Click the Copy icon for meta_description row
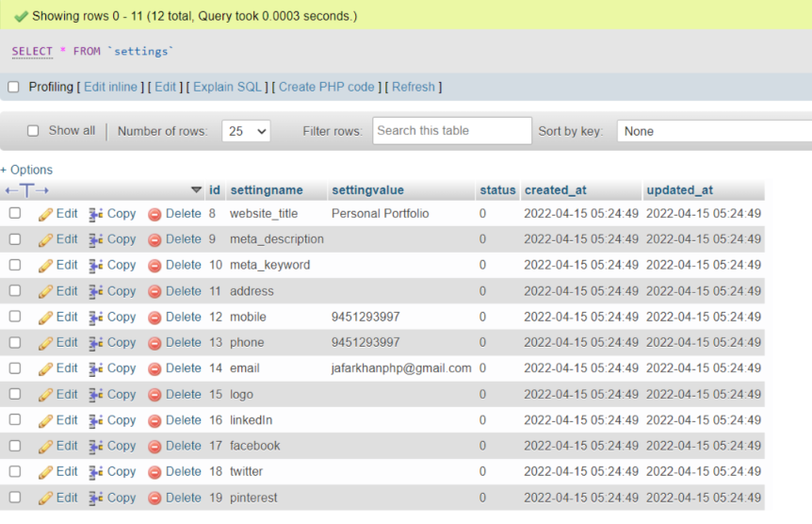Image resolution: width=812 pixels, height=524 pixels. (x=96, y=239)
